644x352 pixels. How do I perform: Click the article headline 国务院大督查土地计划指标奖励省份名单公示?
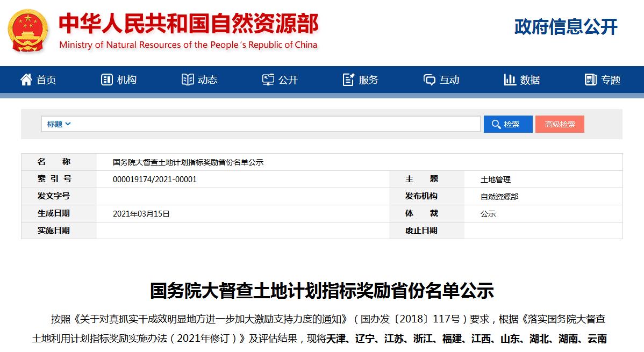[321, 291]
